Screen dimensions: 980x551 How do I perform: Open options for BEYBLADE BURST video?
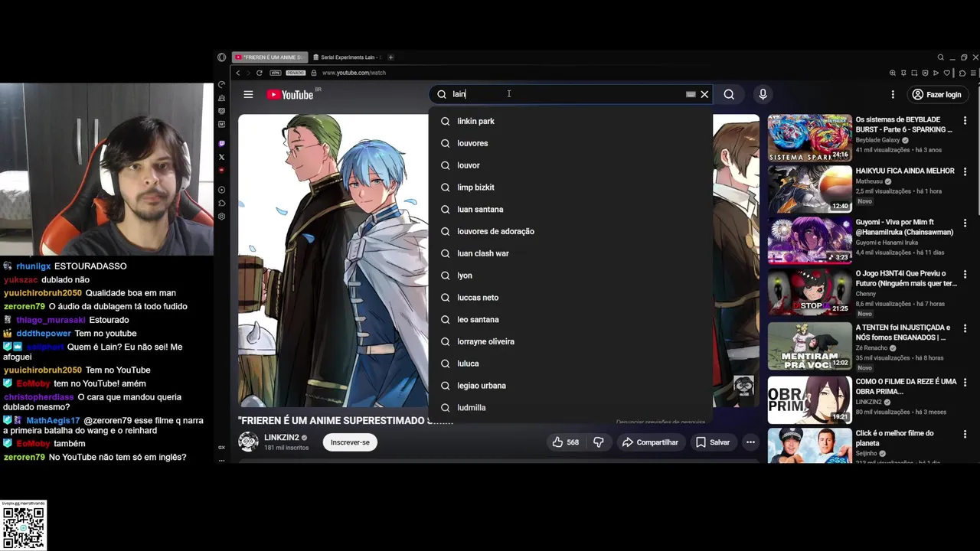965,121
